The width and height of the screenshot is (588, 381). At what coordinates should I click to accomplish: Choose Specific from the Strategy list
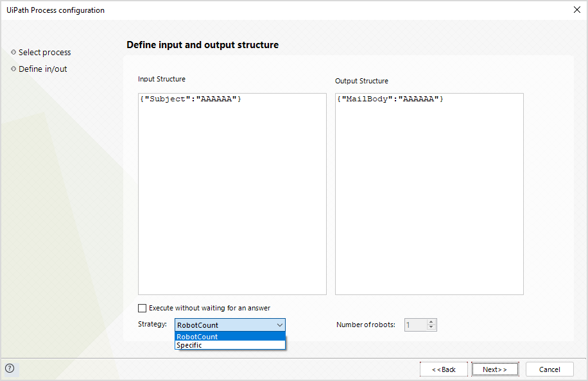230,345
